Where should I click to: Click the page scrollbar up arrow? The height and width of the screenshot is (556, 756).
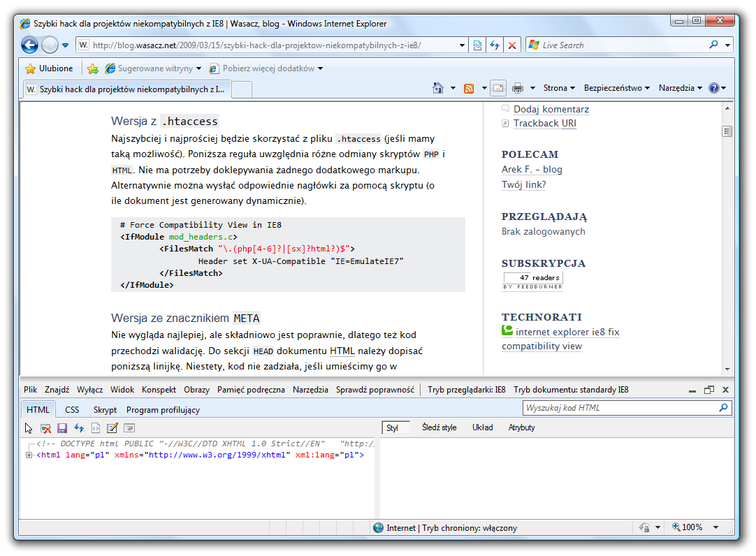tap(727, 108)
